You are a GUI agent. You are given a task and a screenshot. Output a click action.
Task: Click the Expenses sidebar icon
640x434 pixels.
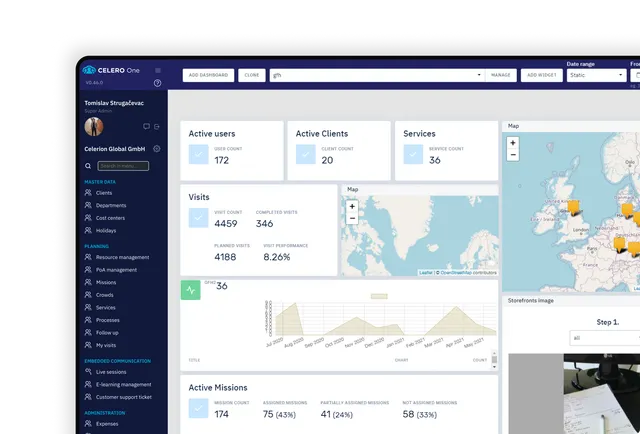(88, 423)
